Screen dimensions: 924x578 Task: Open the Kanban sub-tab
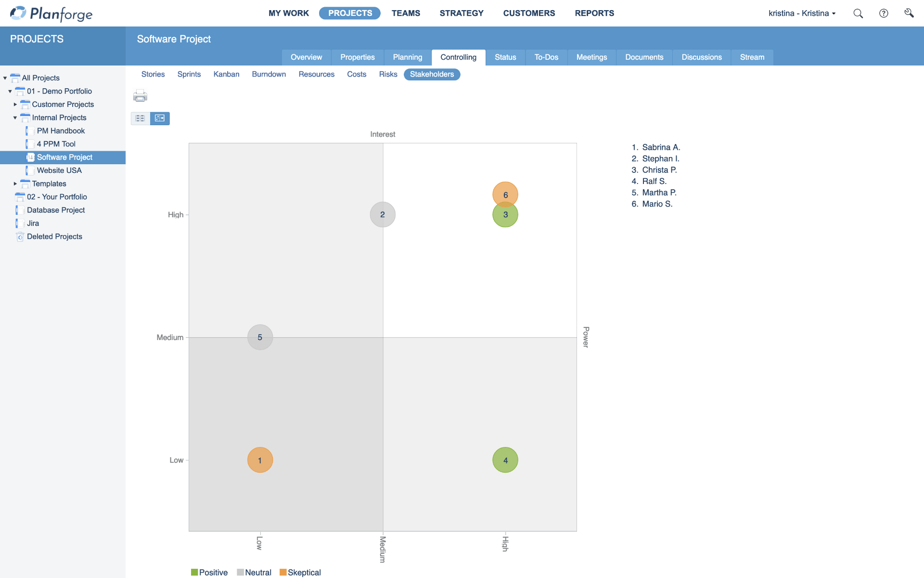tap(226, 74)
